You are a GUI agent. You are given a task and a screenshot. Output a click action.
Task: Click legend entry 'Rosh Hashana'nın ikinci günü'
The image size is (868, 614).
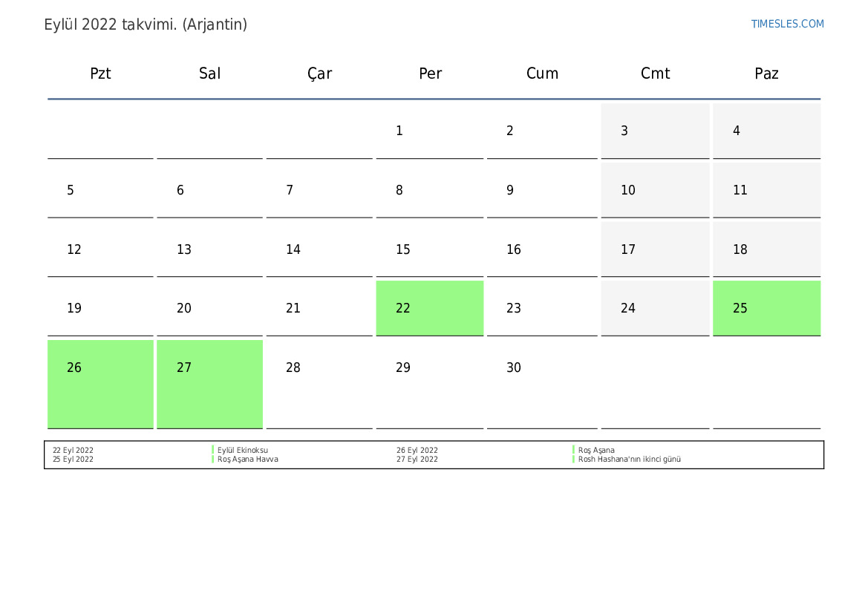630,459
